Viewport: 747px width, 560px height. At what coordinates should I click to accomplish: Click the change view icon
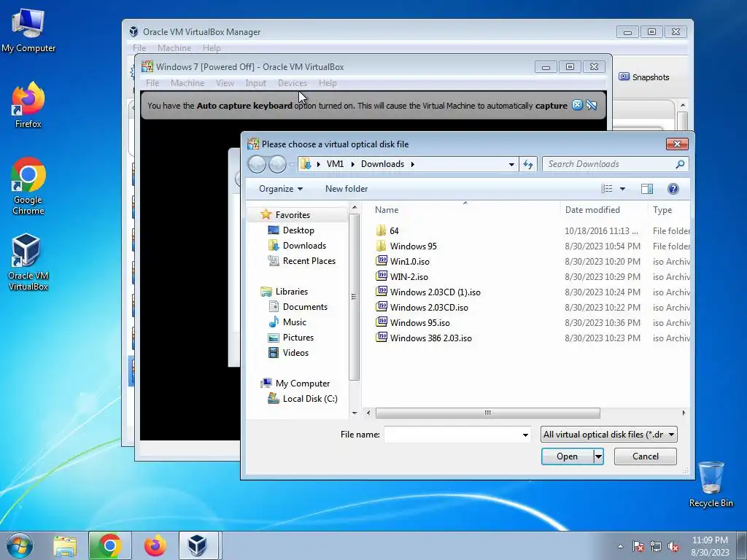606,189
